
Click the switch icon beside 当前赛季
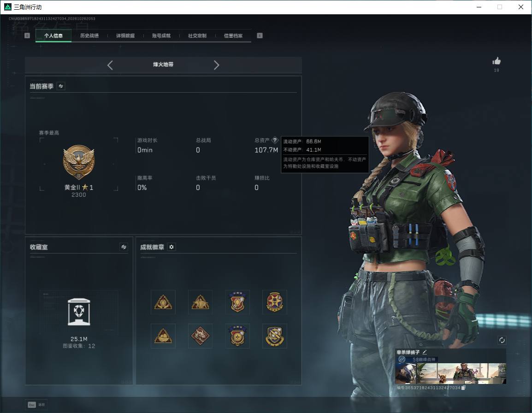(61, 86)
